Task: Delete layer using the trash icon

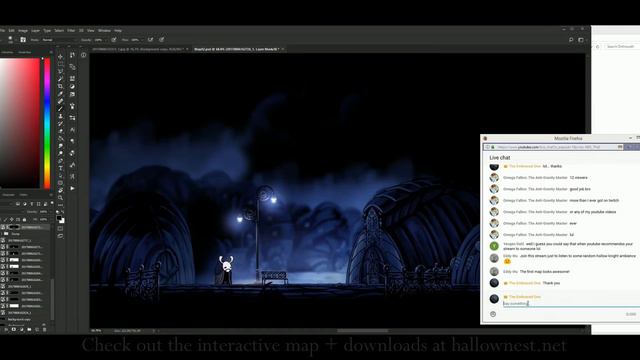Action: 44,329
